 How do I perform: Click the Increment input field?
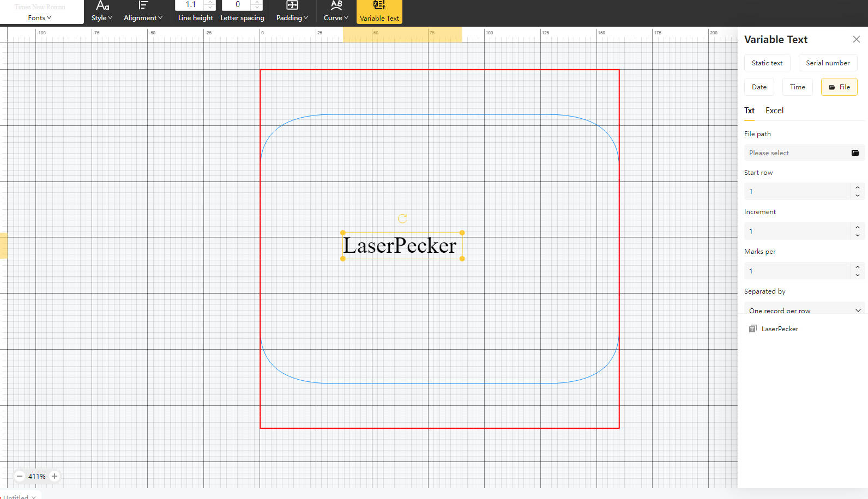(797, 231)
